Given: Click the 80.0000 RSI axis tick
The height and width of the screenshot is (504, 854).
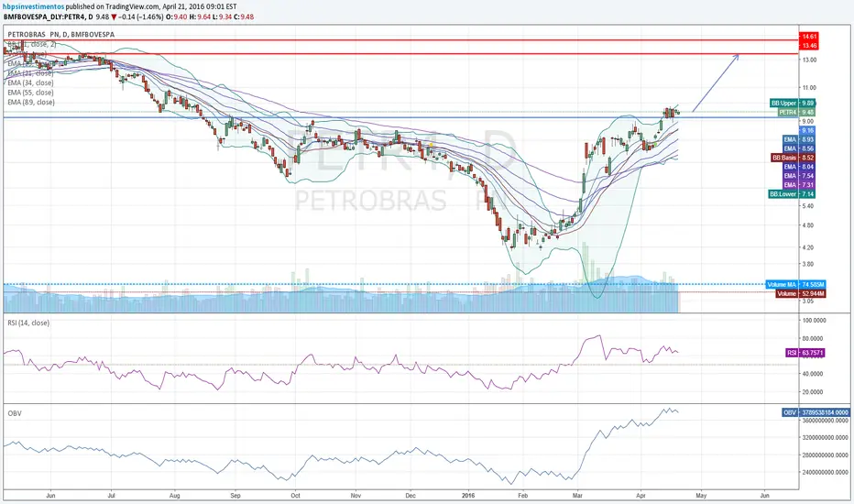Looking at the screenshot, I should click(813, 339).
